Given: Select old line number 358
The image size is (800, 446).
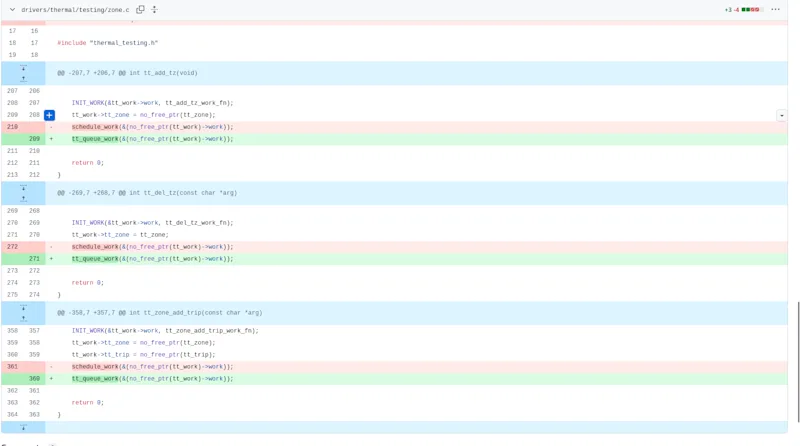Looking at the screenshot, I should pos(12,331).
